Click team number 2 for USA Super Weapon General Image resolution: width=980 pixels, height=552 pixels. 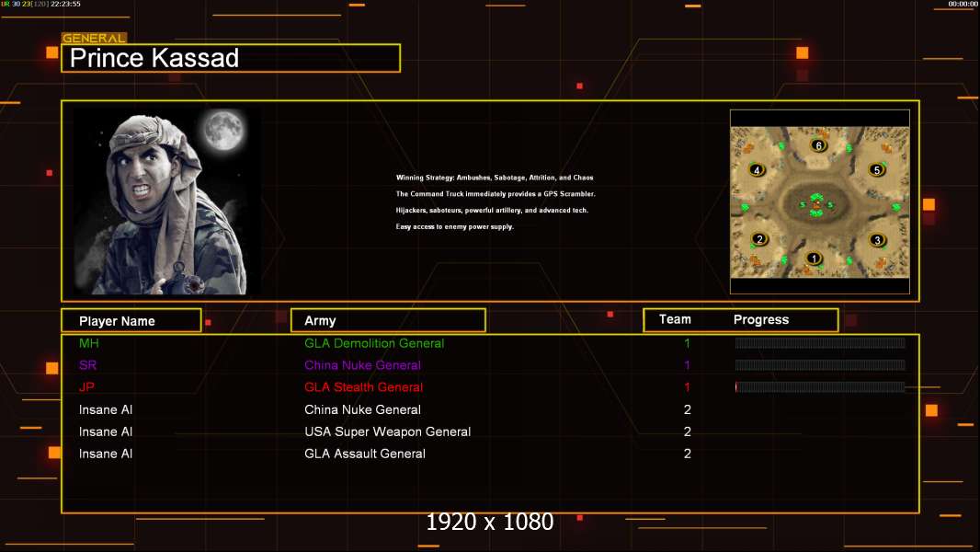[687, 431]
